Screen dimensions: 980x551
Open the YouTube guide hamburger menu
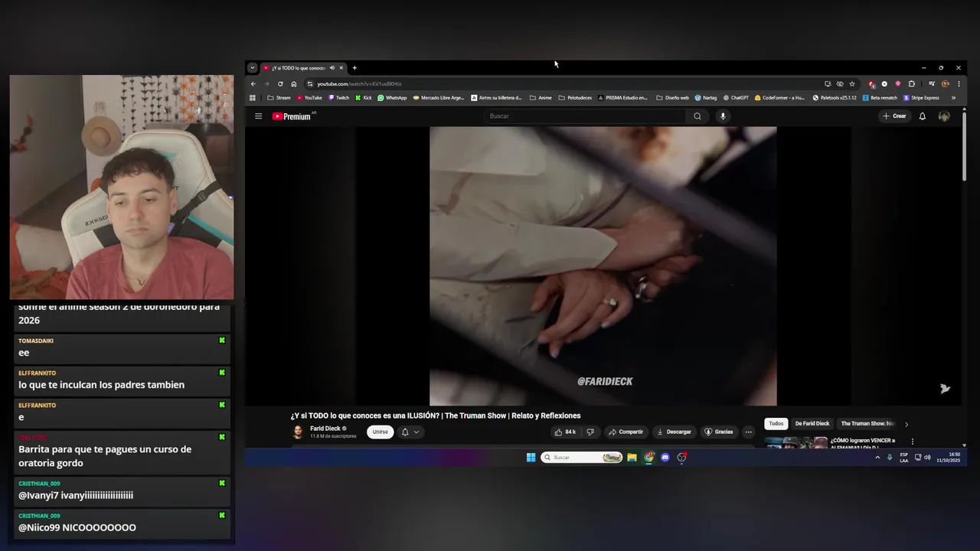(258, 116)
